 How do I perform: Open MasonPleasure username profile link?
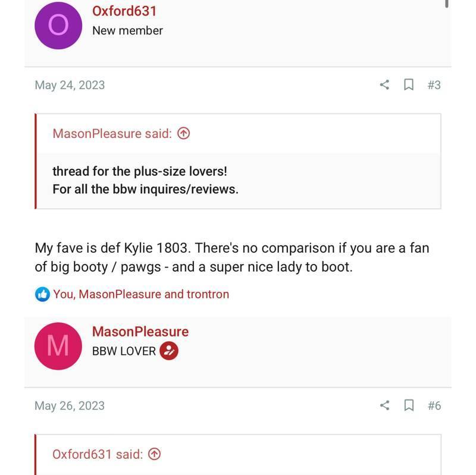(x=140, y=332)
